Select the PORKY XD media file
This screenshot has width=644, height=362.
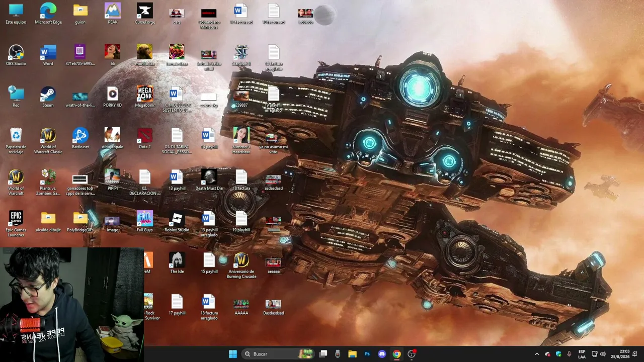pos(112,97)
